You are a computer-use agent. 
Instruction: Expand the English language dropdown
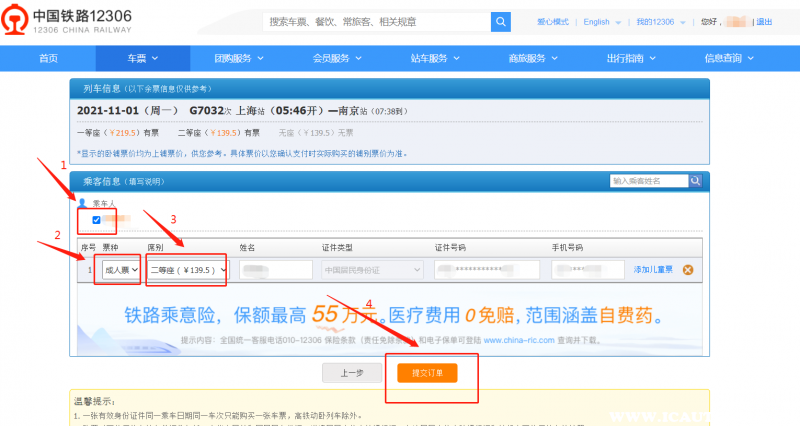tap(600, 22)
